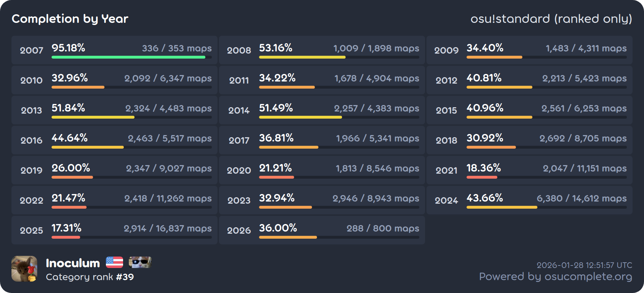Click the 2025 red progress bar
The height and width of the screenshot is (293, 644).
pos(66,237)
